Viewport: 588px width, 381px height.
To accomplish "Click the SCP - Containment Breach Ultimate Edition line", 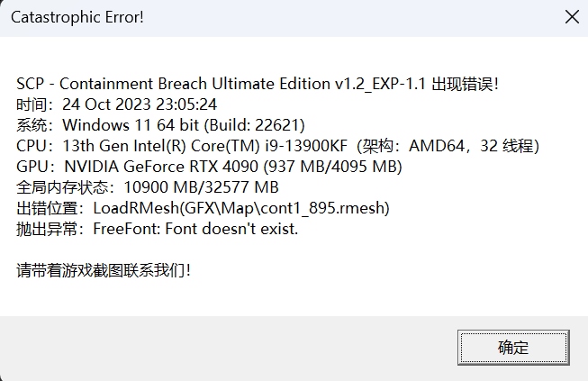I will 258,84.
